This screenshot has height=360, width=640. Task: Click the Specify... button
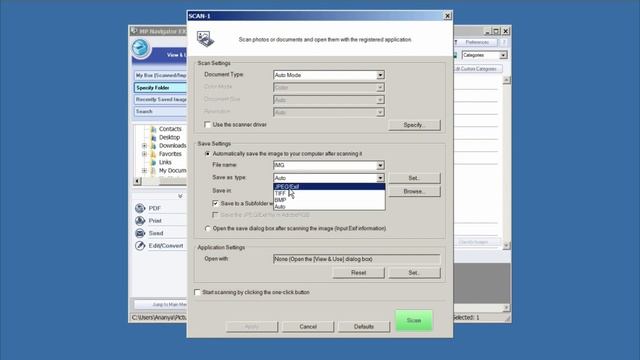point(414,125)
